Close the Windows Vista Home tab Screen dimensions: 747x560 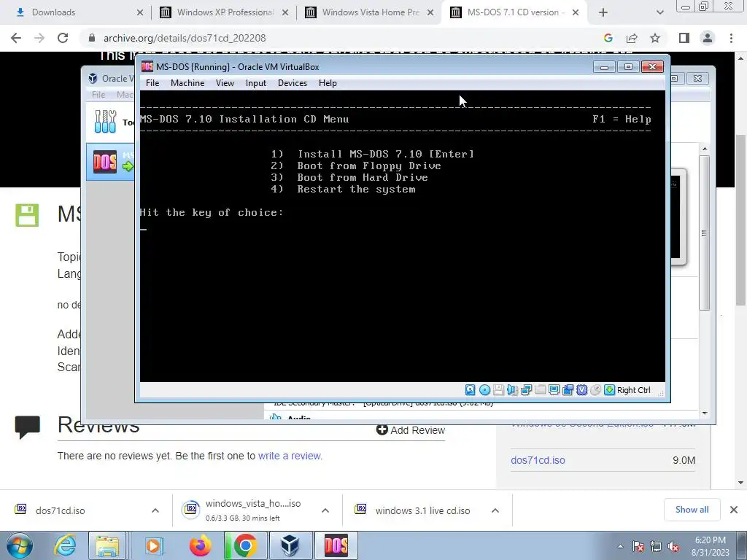pyautogui.click(x=430, y=13)
